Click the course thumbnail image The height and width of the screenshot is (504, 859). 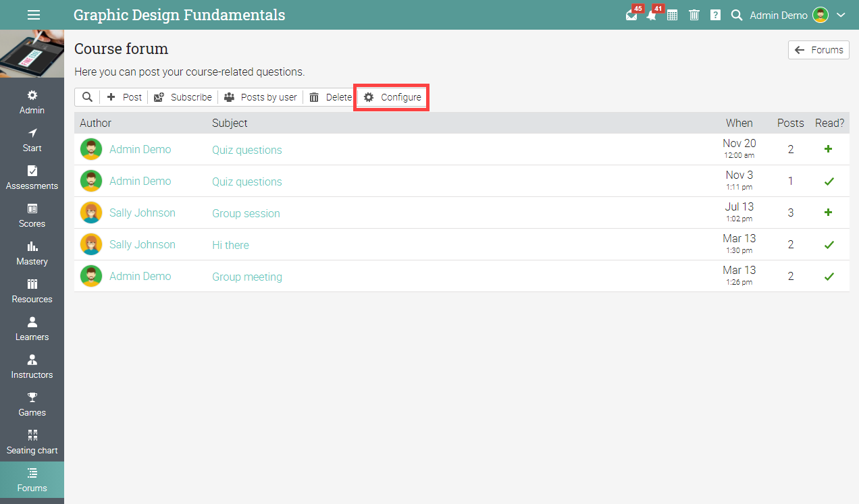[32, 53]
